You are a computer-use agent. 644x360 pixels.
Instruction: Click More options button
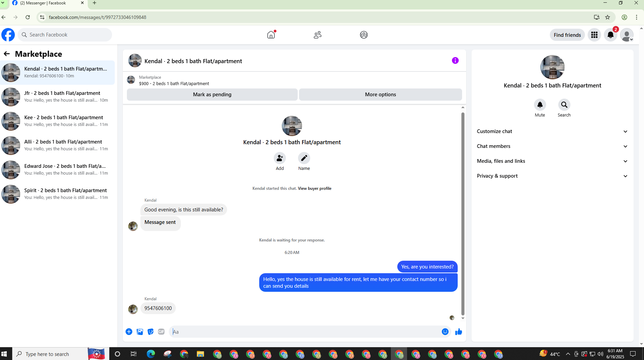pos(380,95)
